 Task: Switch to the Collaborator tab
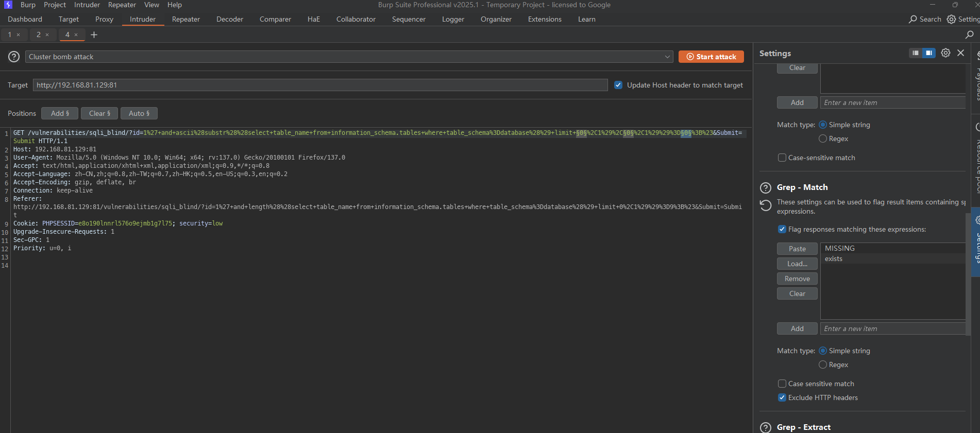[x=356, y=19]
